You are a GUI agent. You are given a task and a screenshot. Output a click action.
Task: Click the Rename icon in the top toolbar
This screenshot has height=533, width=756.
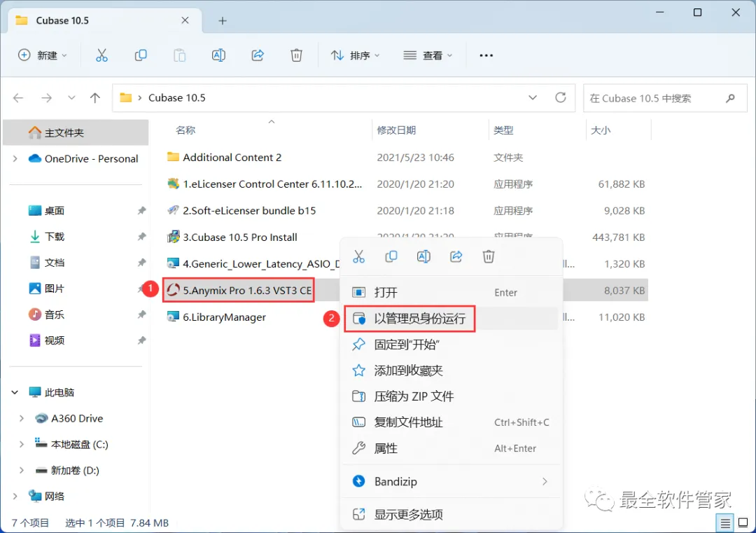[218, 55]
